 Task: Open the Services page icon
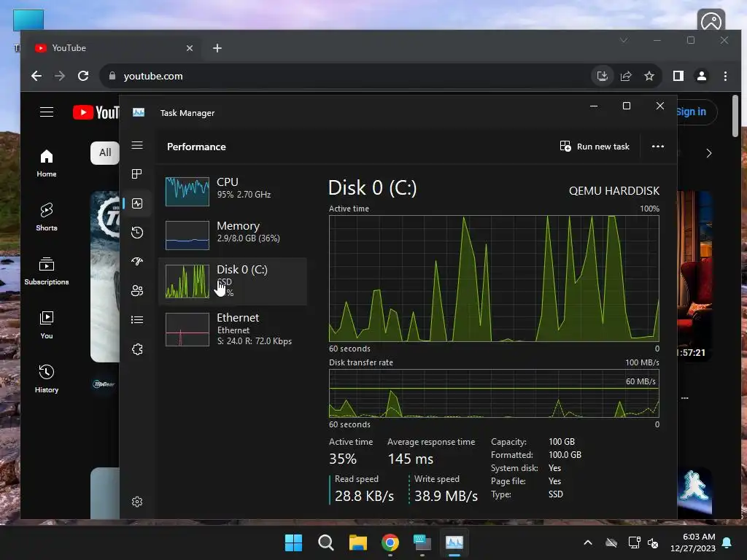pyautogui.click(x=137, y=349)
